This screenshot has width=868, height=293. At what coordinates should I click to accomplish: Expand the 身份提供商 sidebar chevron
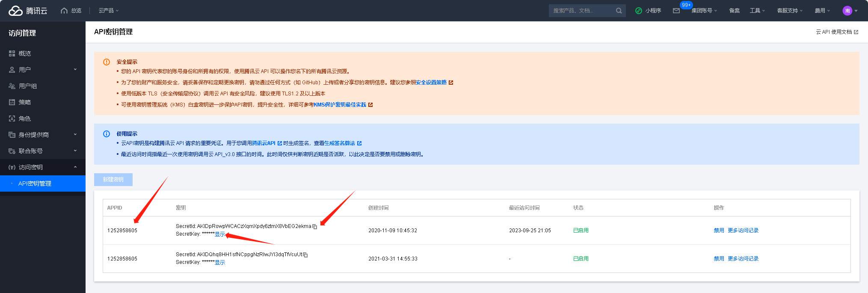[x=75, y=134]
